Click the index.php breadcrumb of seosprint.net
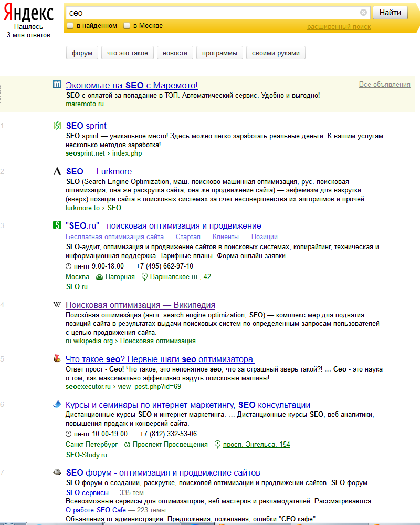The width and height of the screenshot is (420, 525). 127,153
